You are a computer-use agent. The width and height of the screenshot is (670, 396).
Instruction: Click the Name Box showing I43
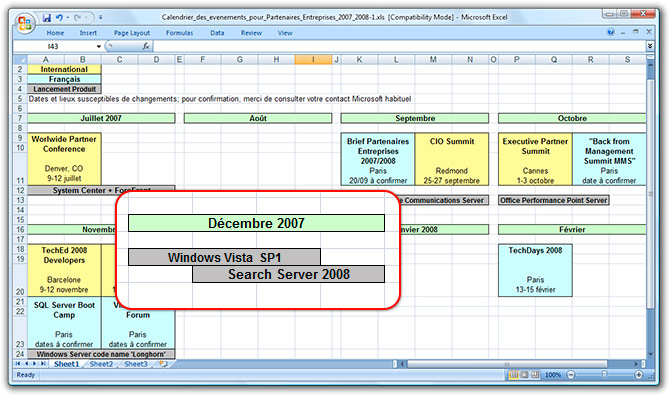coord(53,46)
